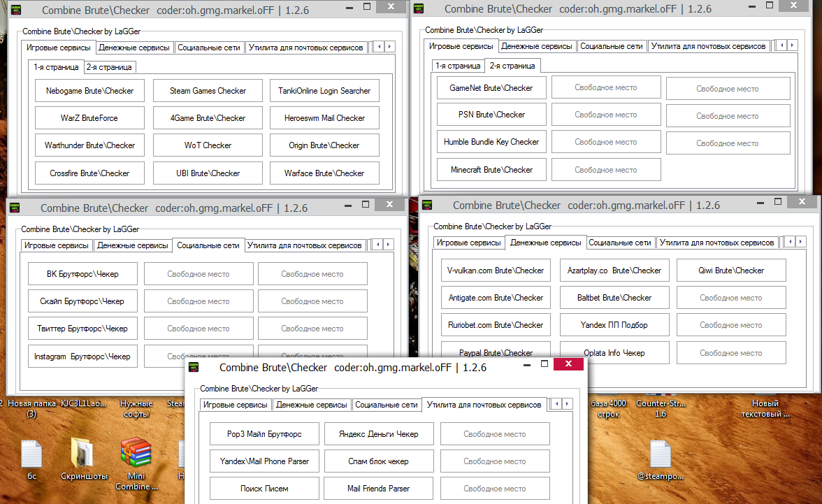
Task: Select 1-я страница tab in top-right window
Action: (458, 66)
